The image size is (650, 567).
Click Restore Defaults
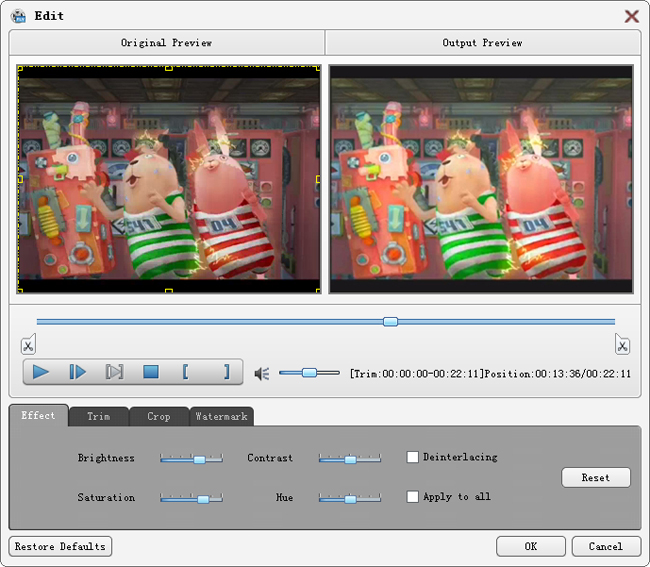pos(60,547)
